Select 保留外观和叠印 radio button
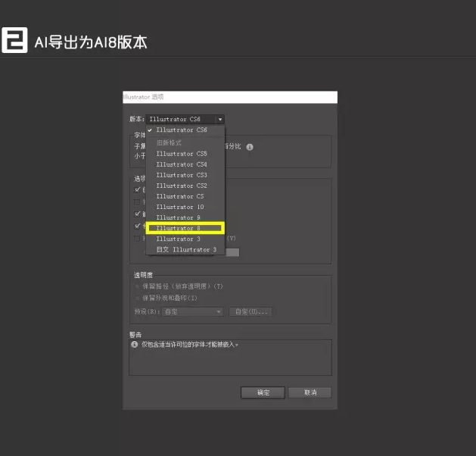This screenshot has width=476, height=456. pyautogui.click(x=137, y=298)
